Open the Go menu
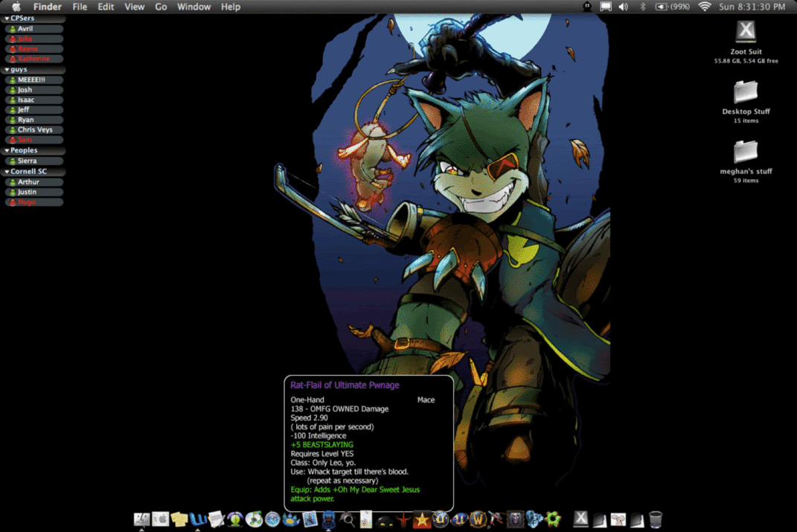The width and height of the screenshot is (797, 532). point(161,7)
